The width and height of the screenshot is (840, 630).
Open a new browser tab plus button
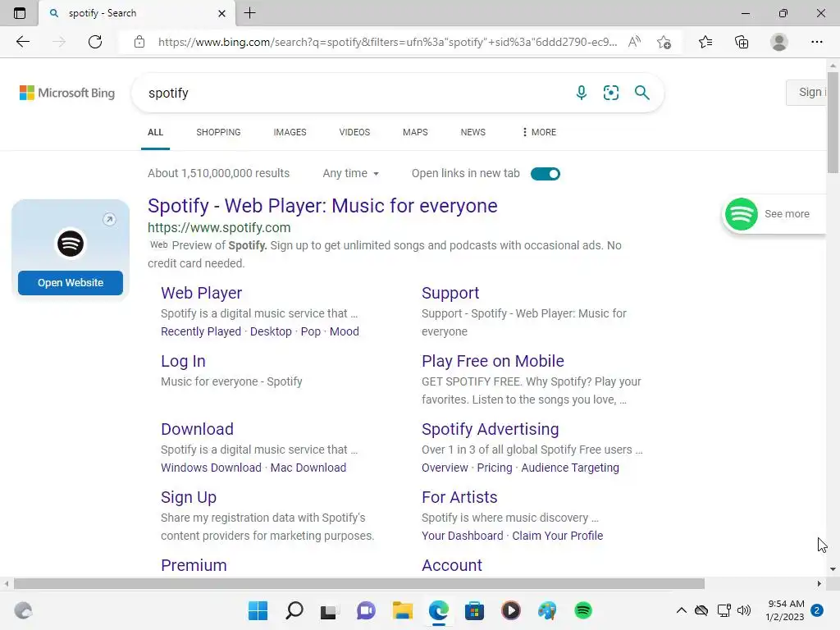point(249,13)
